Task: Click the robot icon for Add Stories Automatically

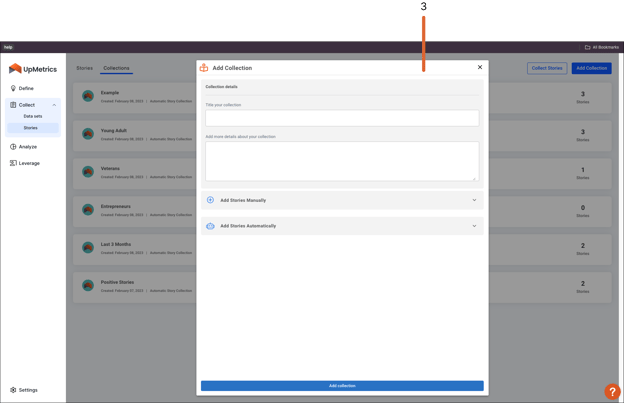Action: click(210, 226)
